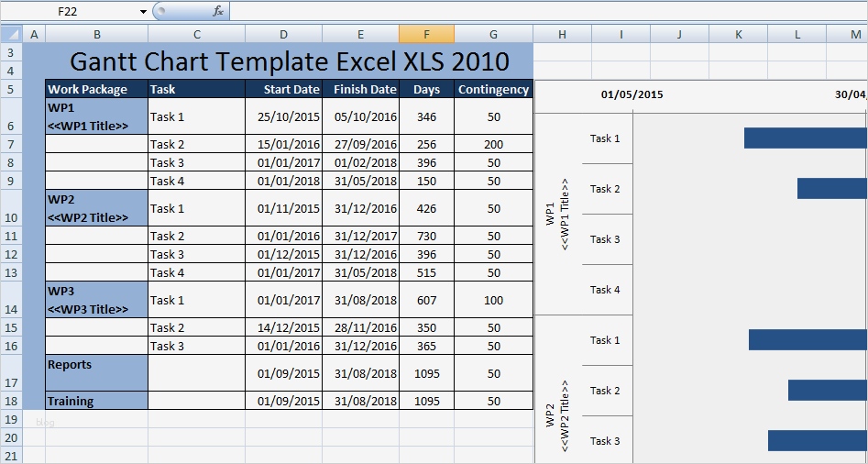The height and width of the screenshot is (464, 868).
Task: Click the rotated WP2 Title chart label
Action: pos(557,415)
